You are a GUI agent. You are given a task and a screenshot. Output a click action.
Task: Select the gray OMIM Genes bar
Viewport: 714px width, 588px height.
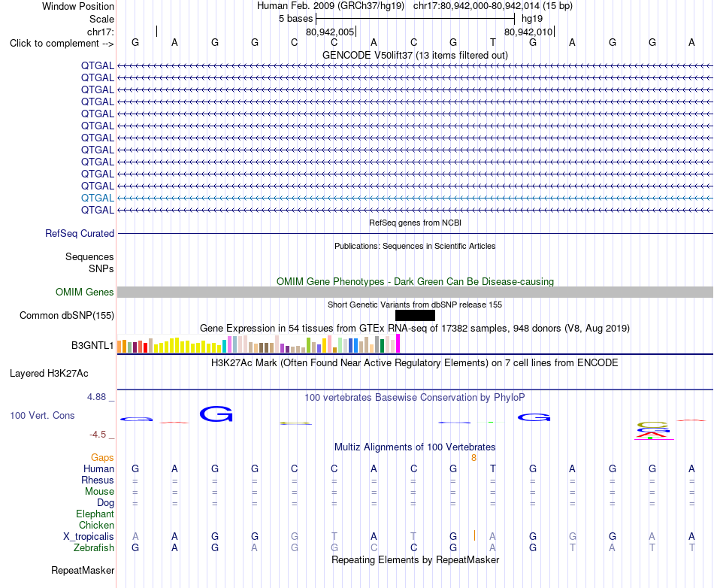[x=415, y=292]
